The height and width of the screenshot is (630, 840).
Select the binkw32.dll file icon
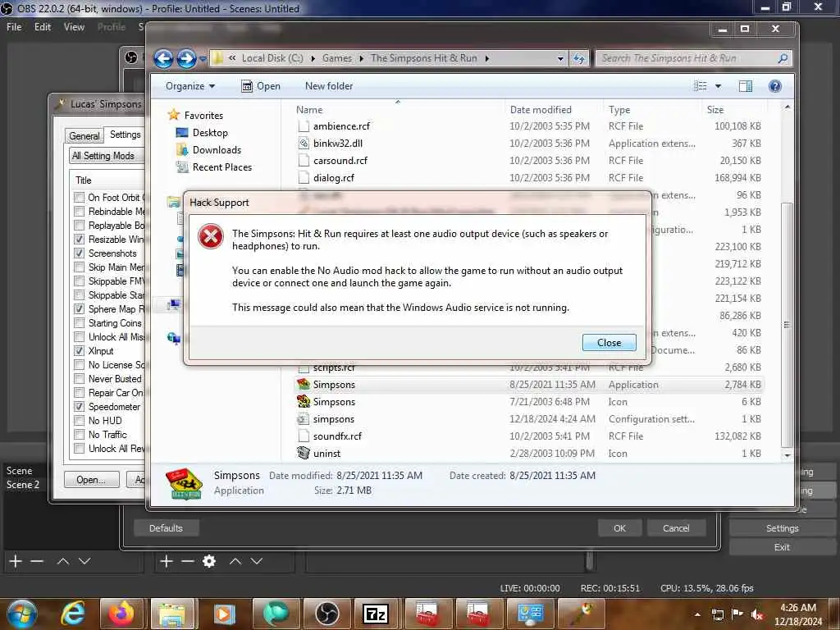(304, 143)
